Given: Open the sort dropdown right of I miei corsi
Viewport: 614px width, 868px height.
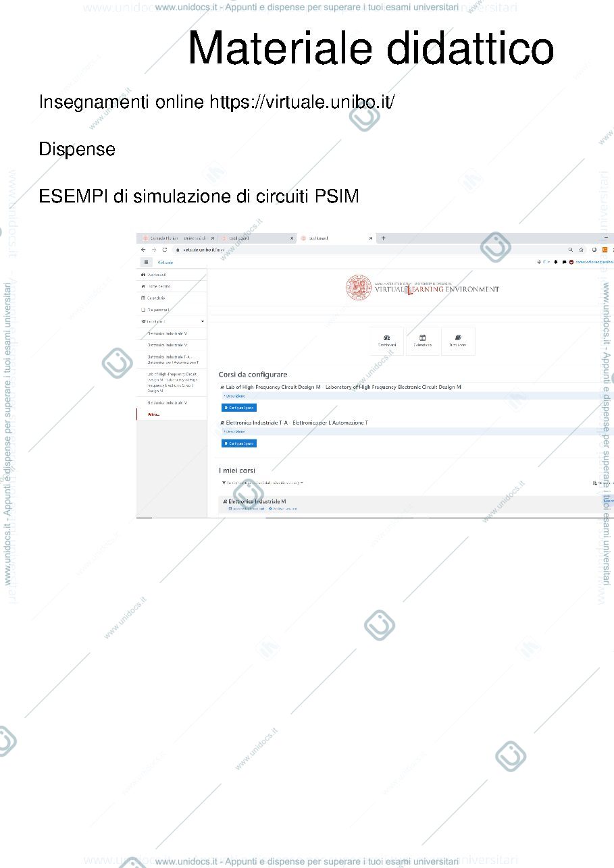Looking at the screenshot, I should 603,483.
